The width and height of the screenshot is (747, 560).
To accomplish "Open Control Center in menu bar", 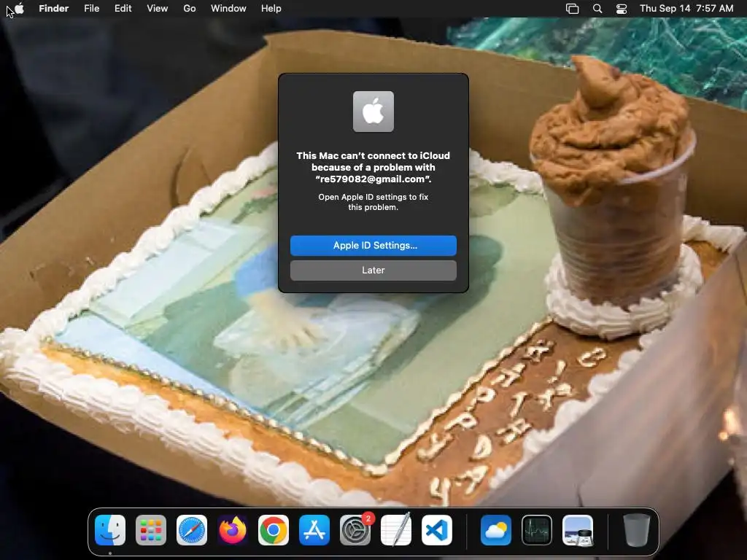I will click(x=622, y=9).
